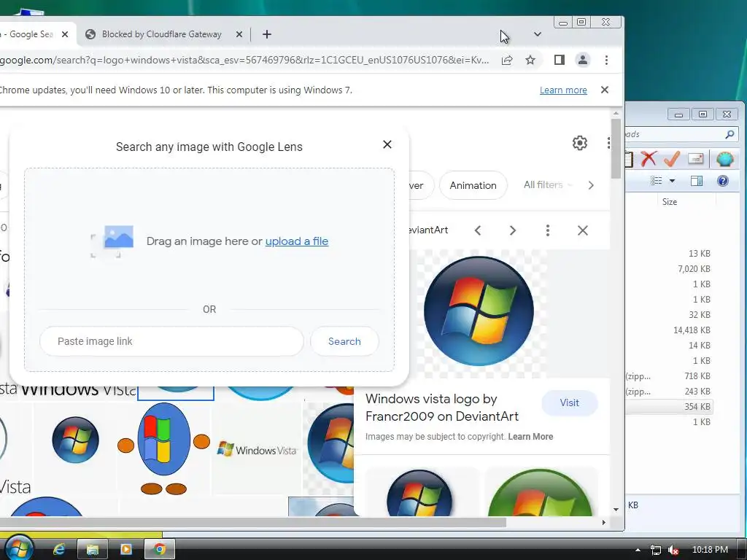Dismiss the Chrome update infobar

(605, 90)
